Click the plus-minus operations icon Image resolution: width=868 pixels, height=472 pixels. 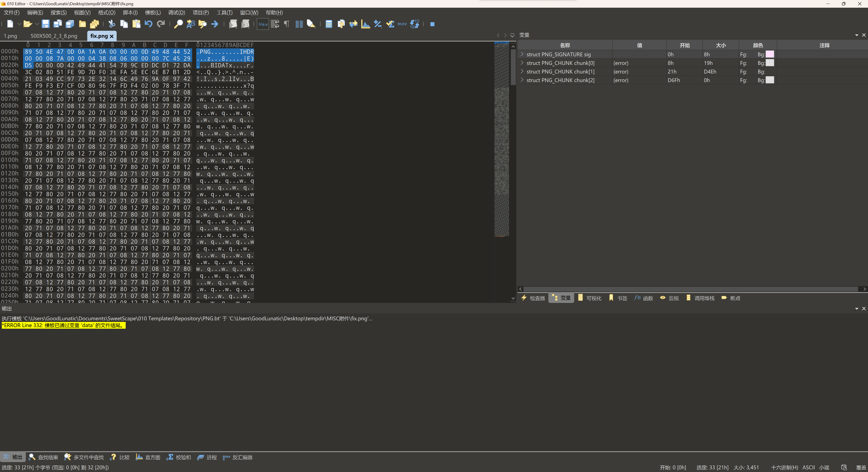378,24
